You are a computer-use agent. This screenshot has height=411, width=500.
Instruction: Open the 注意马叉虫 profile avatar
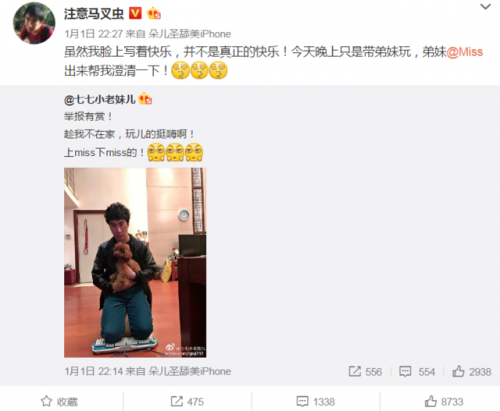pyautogui.click(x=34, y=23)
